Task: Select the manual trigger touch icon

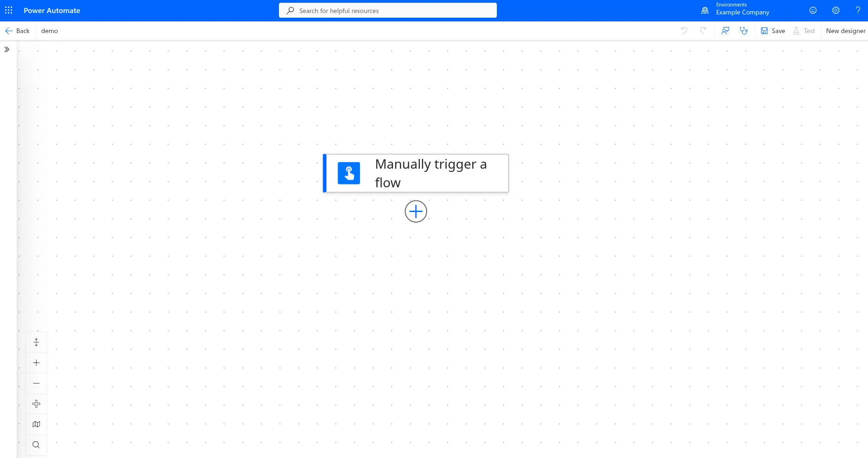Action: click(349, 173)
